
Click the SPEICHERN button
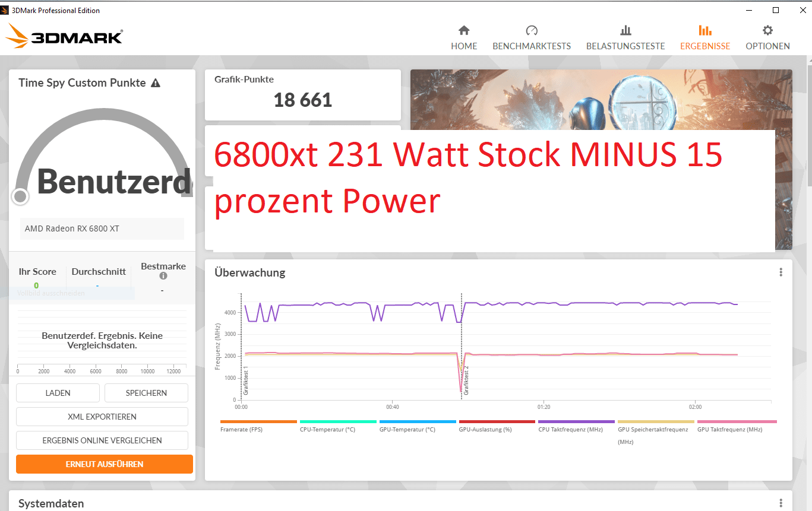146,393
